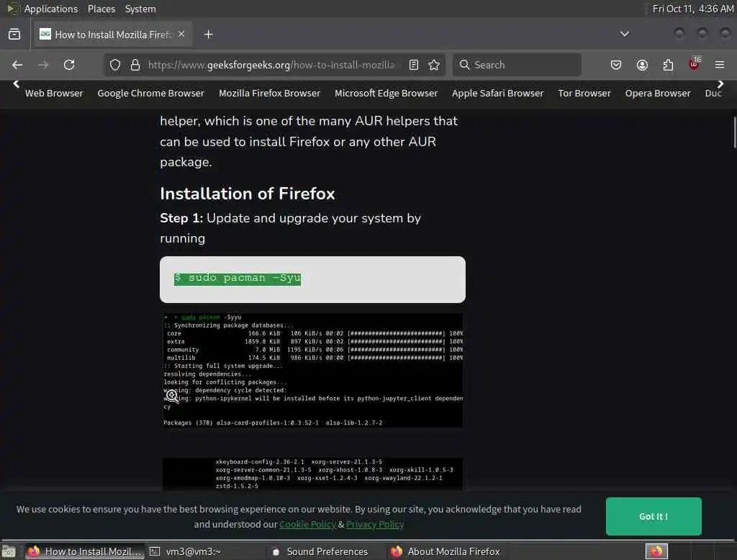
Task: Open the Cookie Policy link
Action: 307,524
